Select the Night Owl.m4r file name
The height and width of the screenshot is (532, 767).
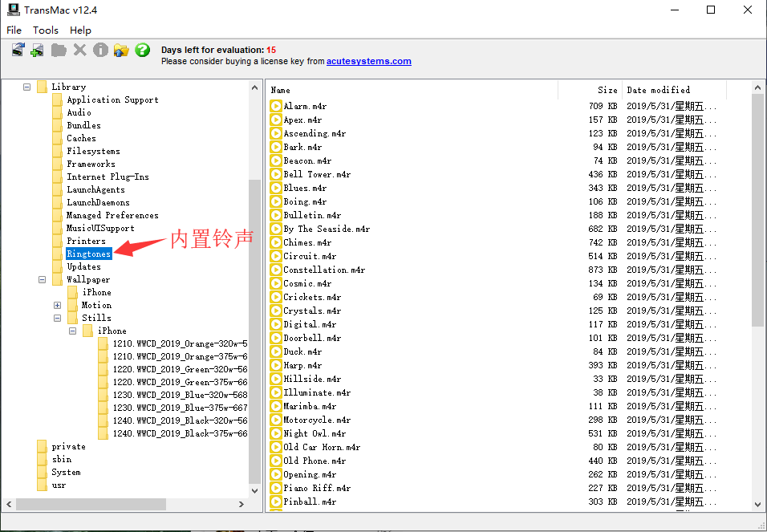[315, 433]
